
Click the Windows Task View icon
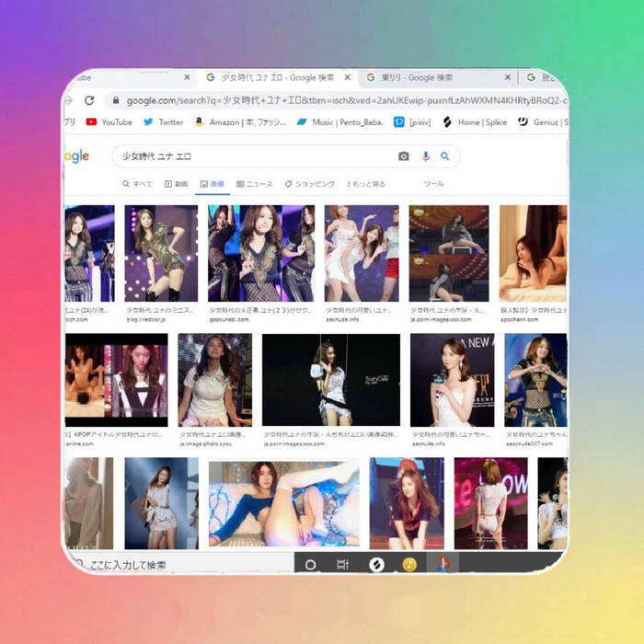(342, 564)
